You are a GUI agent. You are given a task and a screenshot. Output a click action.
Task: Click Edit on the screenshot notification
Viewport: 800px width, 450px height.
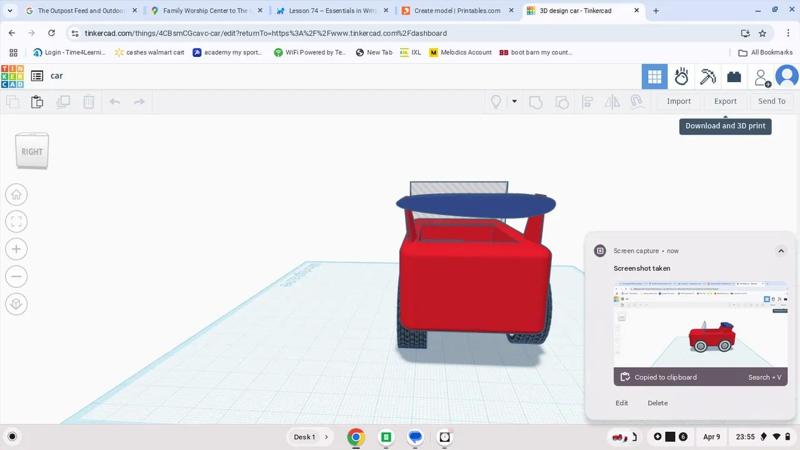coord(622,403)
